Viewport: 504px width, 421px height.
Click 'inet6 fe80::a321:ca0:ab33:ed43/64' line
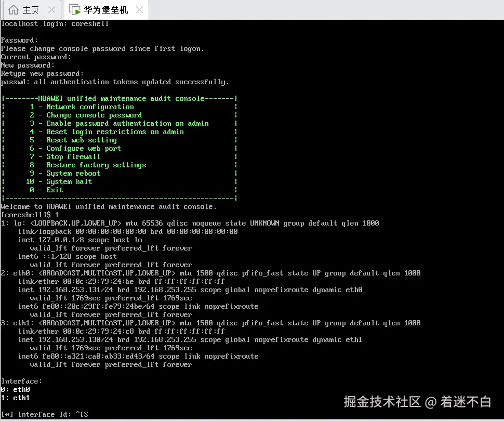138,357
